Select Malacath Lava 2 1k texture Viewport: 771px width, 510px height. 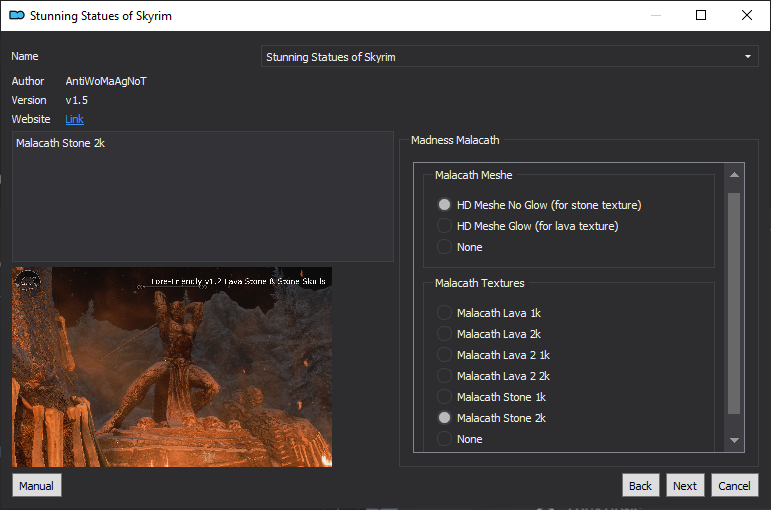tap(493, 355)
